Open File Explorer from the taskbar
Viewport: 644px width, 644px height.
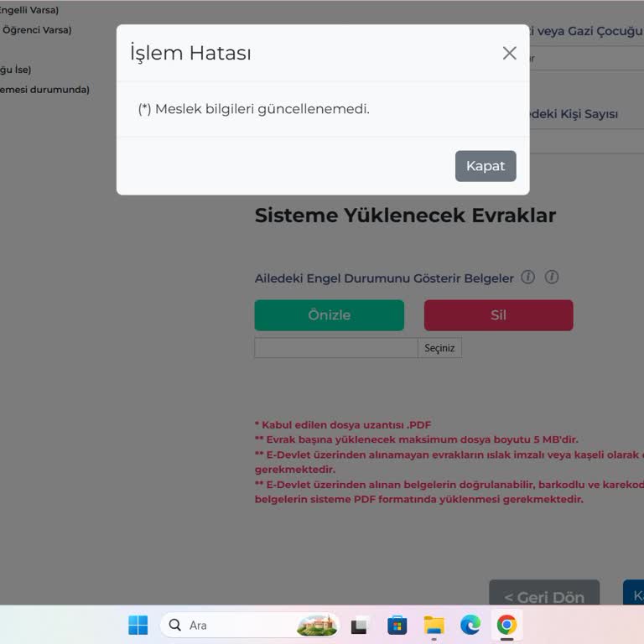coord(434,626)
